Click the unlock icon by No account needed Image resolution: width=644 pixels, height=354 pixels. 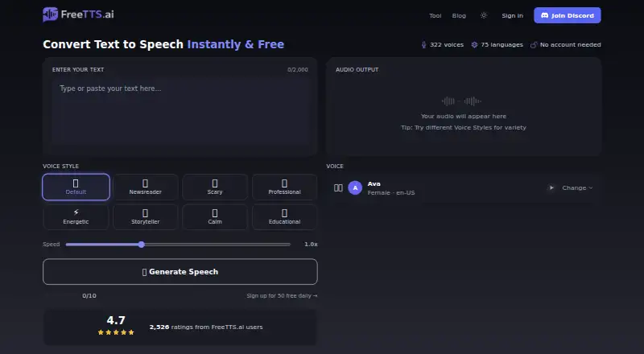(534, 45)
